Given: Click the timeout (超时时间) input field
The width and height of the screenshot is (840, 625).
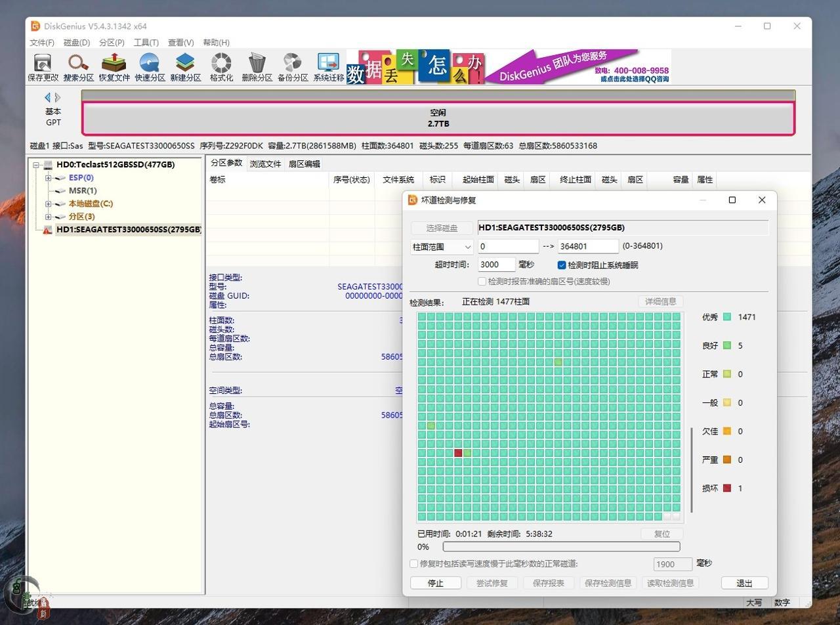Looking at the screenshot, I should tap(496, 265).
